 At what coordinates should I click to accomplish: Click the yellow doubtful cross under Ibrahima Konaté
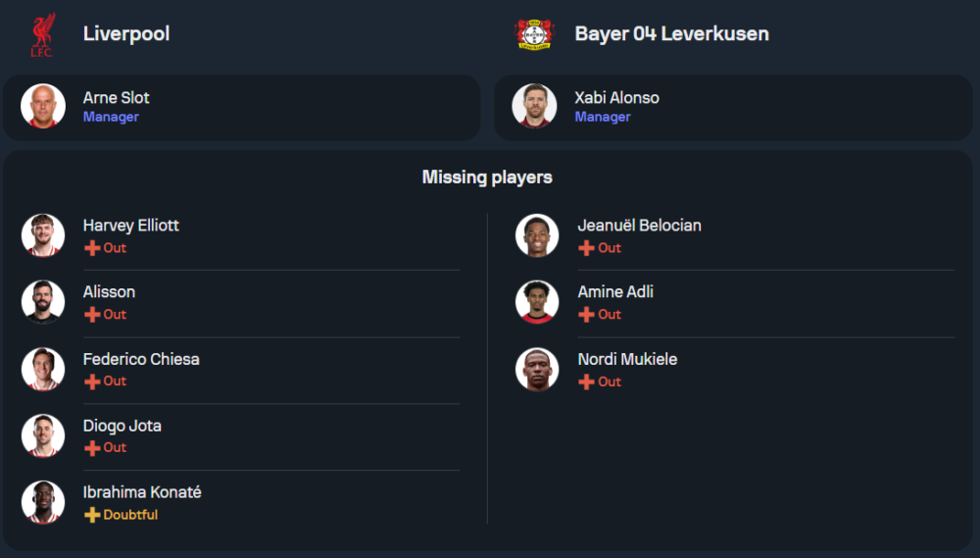(x=92, y=515)
